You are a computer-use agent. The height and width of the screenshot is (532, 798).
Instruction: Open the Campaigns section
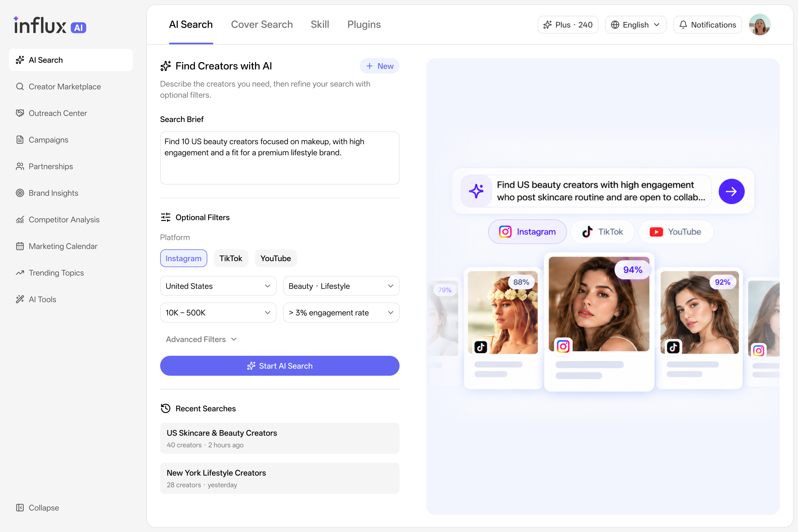[71, 140]
